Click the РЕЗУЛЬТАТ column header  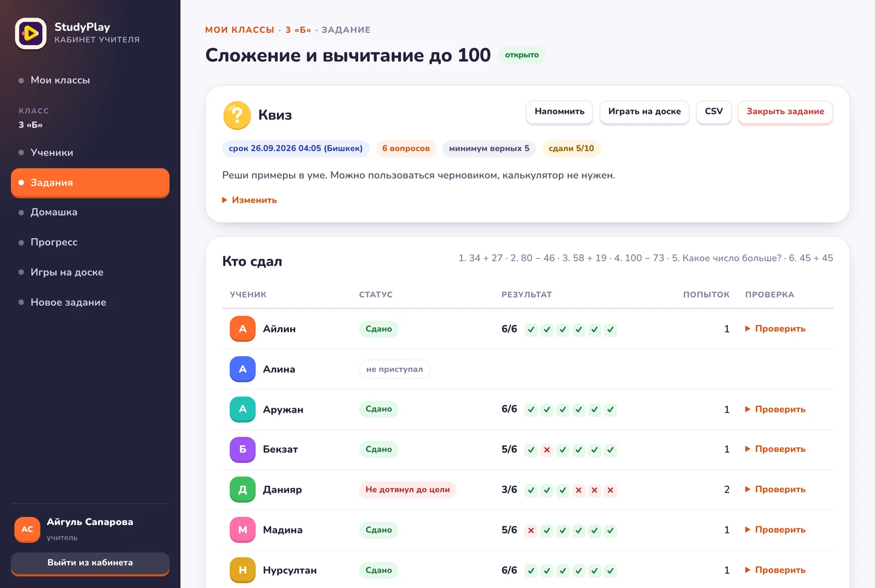coord(527,295)
